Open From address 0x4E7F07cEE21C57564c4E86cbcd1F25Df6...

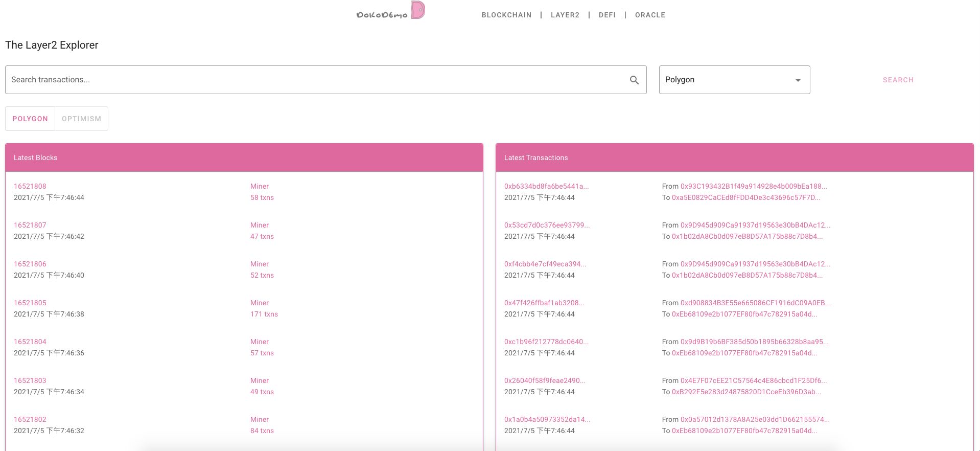[754, 380]
